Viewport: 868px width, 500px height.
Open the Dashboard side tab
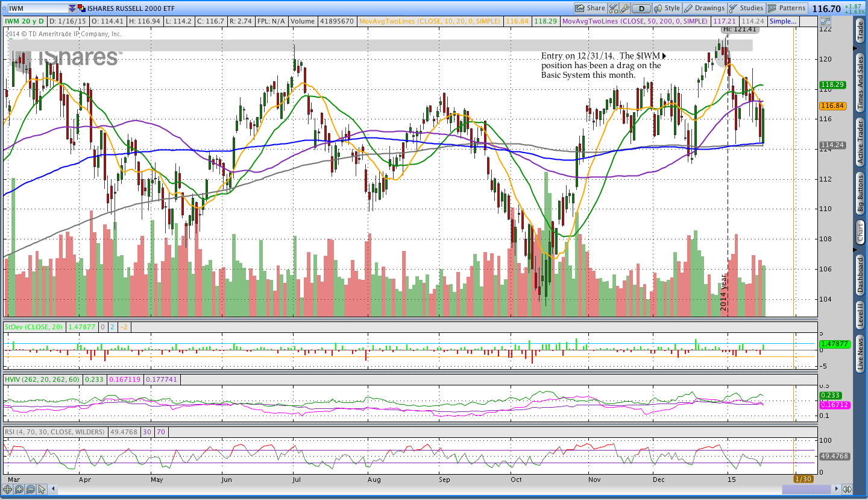click(860, 275)
